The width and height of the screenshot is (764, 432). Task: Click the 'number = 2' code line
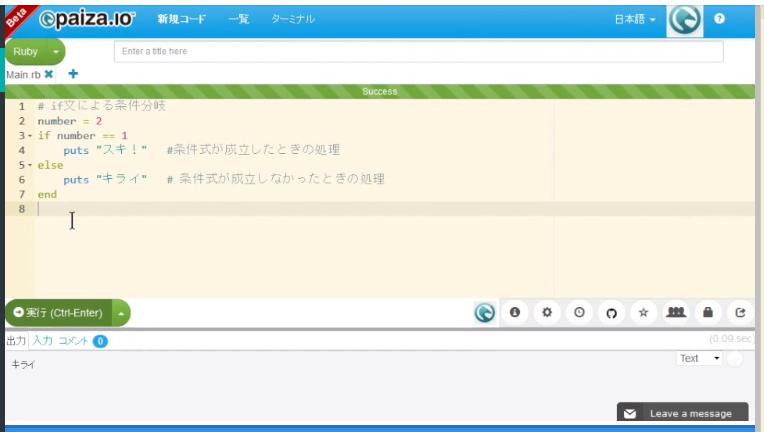tap(70, 121)
